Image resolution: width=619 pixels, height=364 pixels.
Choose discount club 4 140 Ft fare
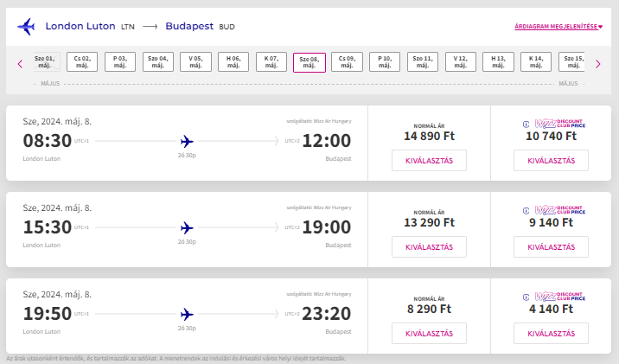click(551, 334)
